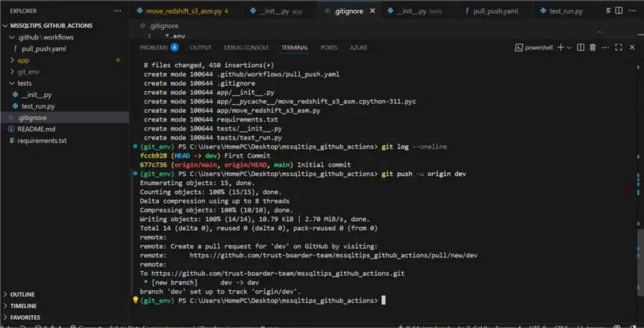
Task: Click the README.md info file icon
Action: click(x=11, y=129)
